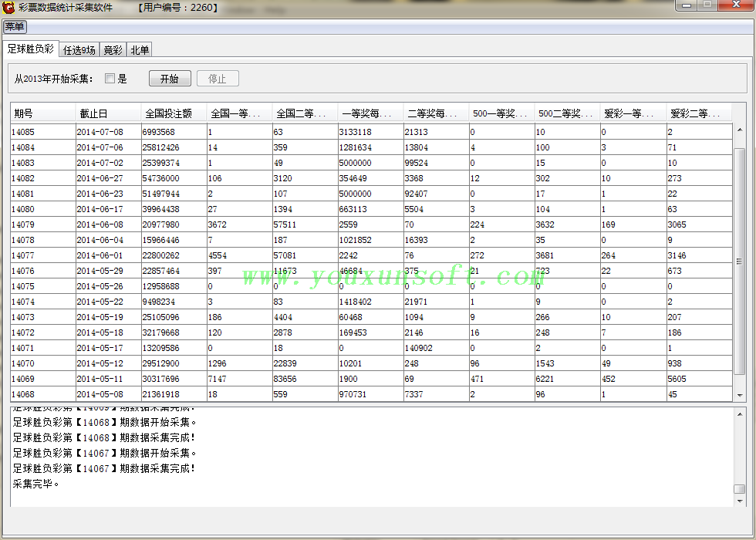Click the 全国一等 column header
The height and width of the screenshot is (540, 756).
(240, 113)
